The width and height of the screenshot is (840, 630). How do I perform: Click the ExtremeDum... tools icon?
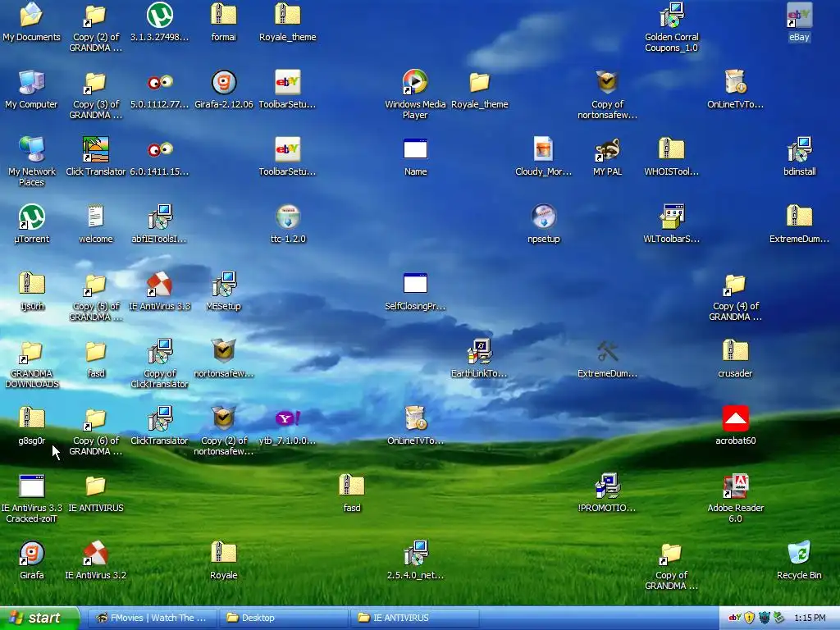click(608, 351)
